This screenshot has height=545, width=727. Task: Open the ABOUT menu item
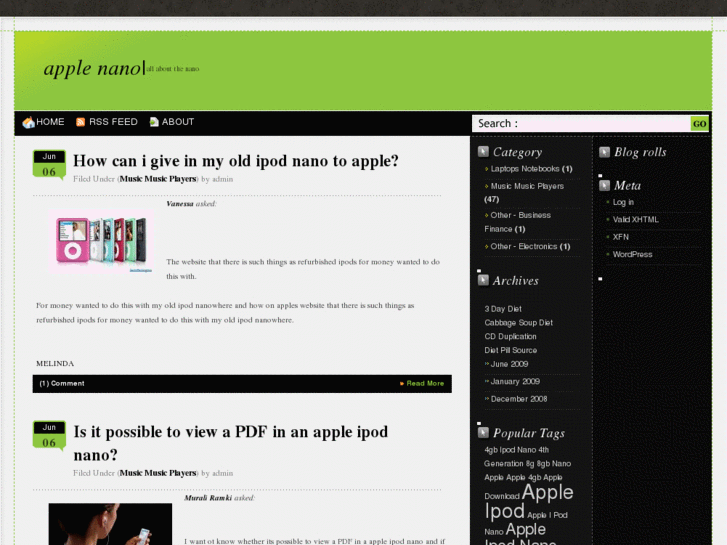[178, 122]
